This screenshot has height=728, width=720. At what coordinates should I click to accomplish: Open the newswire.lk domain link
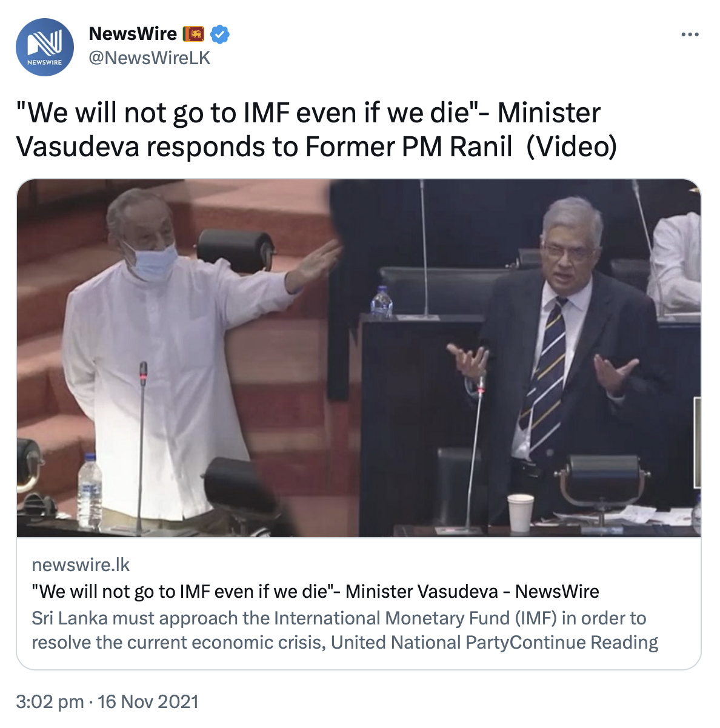tap(81, 565)
